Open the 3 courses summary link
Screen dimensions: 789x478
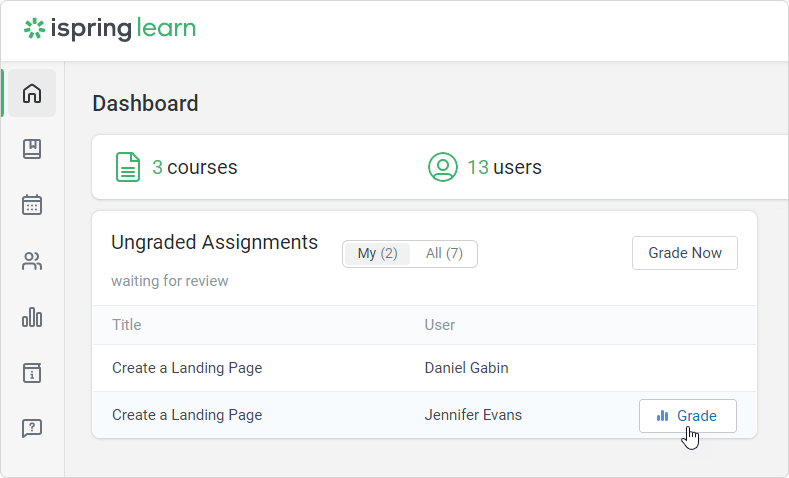click(194, 167)
